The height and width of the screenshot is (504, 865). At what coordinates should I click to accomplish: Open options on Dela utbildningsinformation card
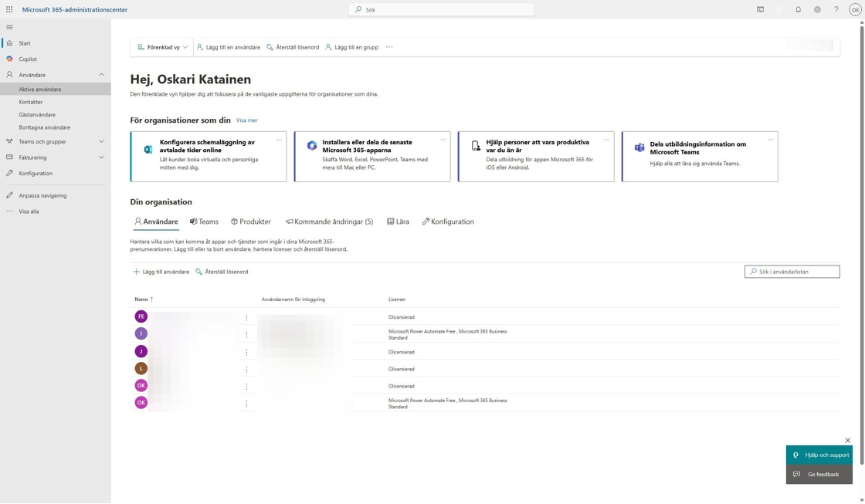click(x=771, y=140)
